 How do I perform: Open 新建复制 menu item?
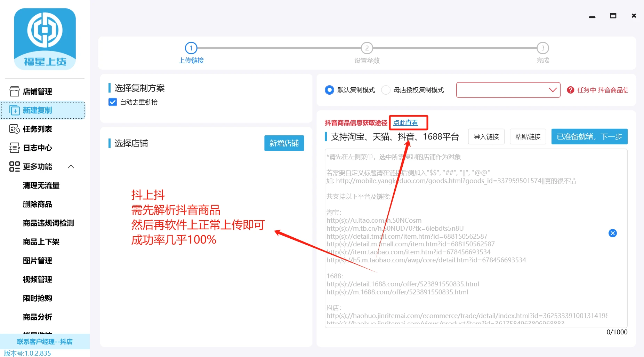pos(43,110)
